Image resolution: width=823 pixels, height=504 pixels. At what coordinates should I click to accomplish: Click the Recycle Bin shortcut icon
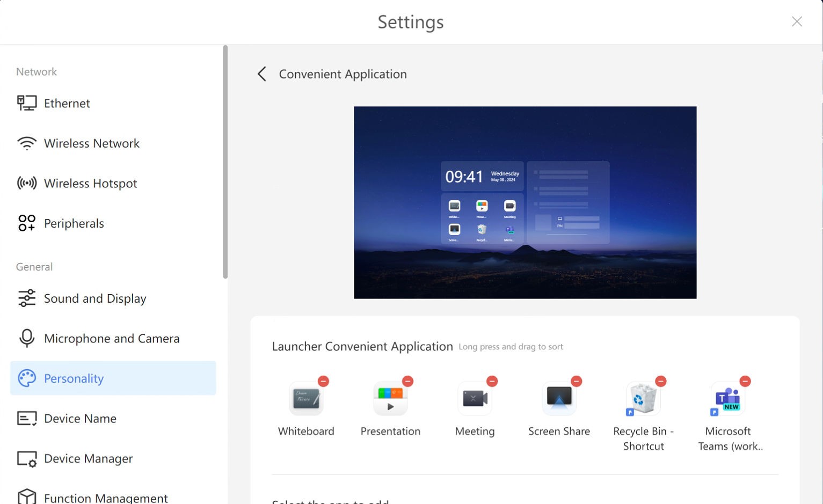tap(643, 399)
